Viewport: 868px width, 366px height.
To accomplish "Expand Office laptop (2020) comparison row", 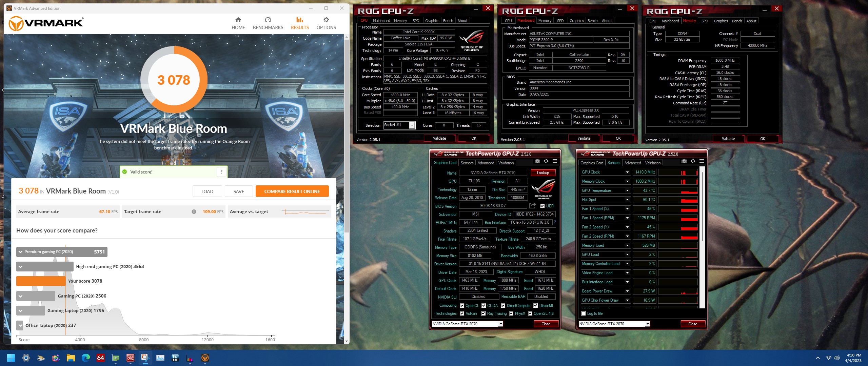I will point(20,325).
